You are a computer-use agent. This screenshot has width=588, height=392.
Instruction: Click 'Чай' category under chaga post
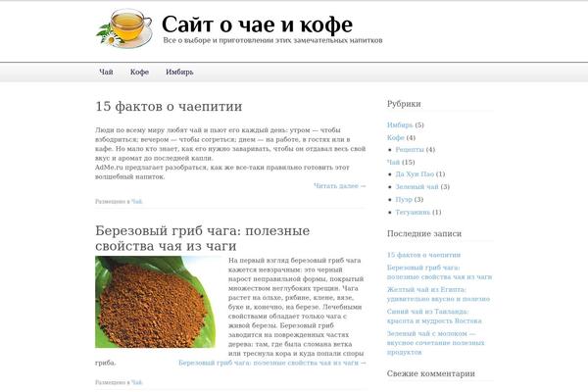137,382
